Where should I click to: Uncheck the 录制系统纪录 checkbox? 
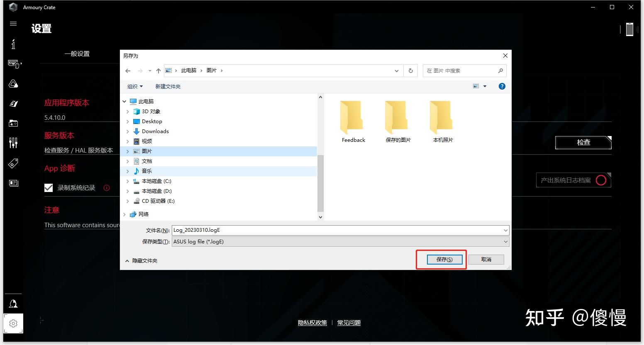pyautogui.click(x=49, y=187)
